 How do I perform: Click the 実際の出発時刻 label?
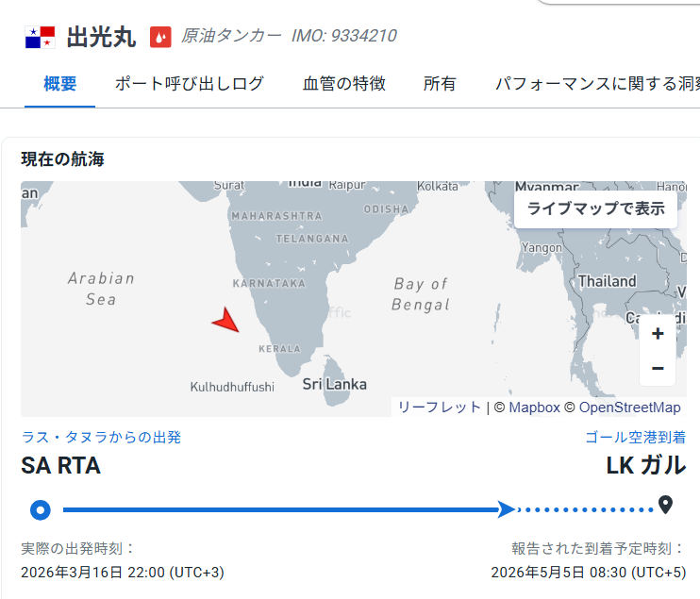point(77,548)
